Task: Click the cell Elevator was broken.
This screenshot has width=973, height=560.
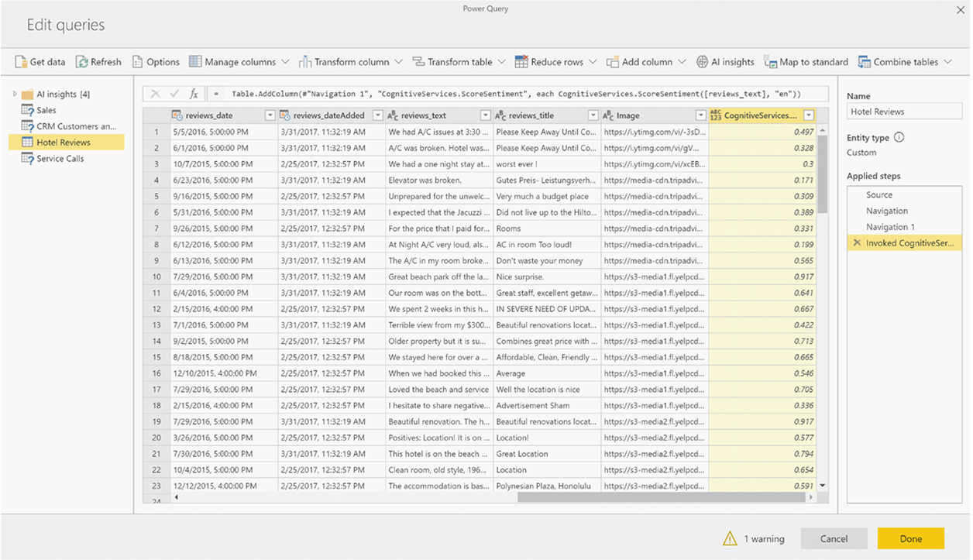Action: tap(439, 180)
